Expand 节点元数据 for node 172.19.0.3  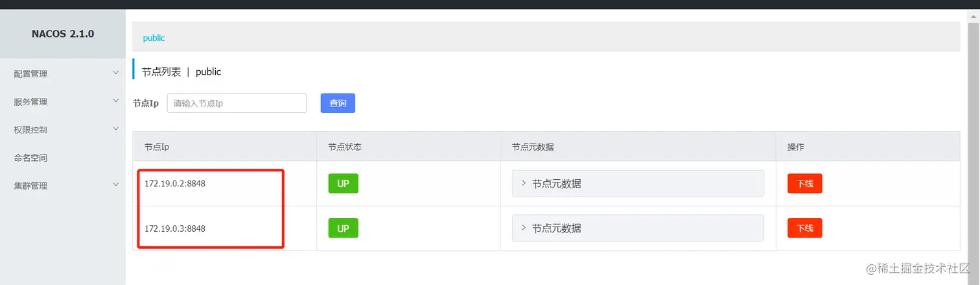[638, 229]
